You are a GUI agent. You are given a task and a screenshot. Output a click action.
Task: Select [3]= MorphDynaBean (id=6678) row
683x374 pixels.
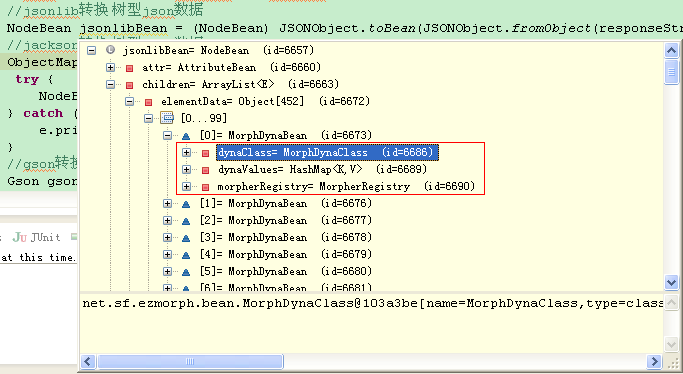coord(286,237)
